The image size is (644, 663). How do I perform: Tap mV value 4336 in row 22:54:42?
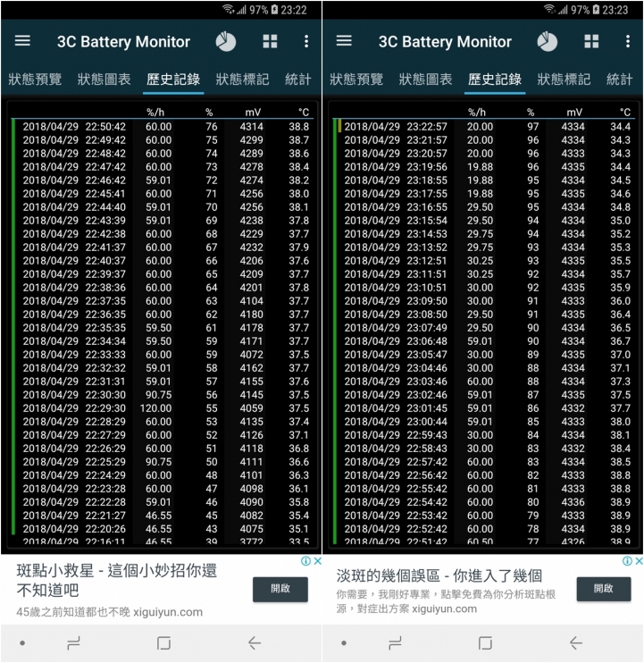(x=573, y=502)
